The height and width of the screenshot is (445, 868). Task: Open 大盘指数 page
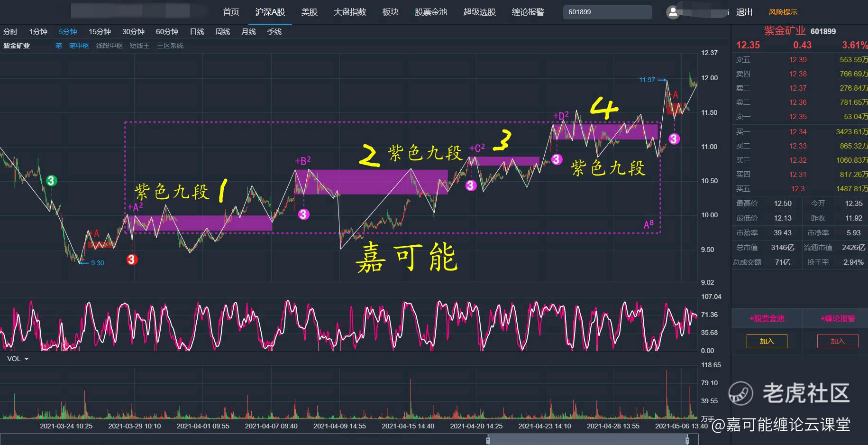point(350,12)
